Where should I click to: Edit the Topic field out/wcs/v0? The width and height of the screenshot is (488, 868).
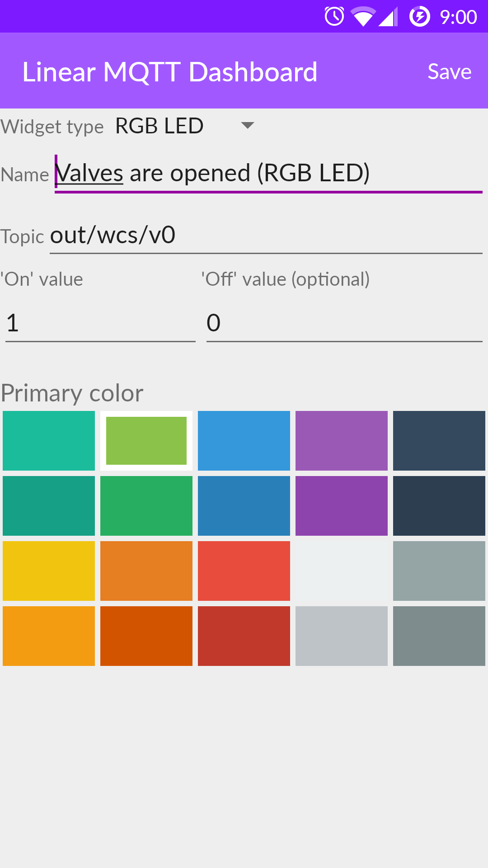[x=266, y=236]
